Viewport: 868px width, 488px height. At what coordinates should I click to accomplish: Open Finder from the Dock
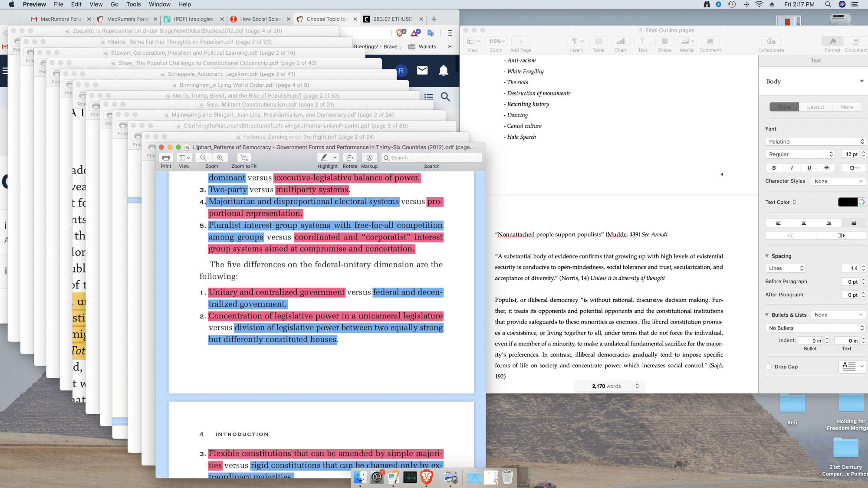(360, 478)
